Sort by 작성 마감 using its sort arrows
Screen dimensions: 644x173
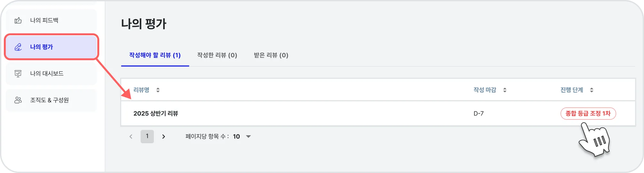(x=505, y=90)
